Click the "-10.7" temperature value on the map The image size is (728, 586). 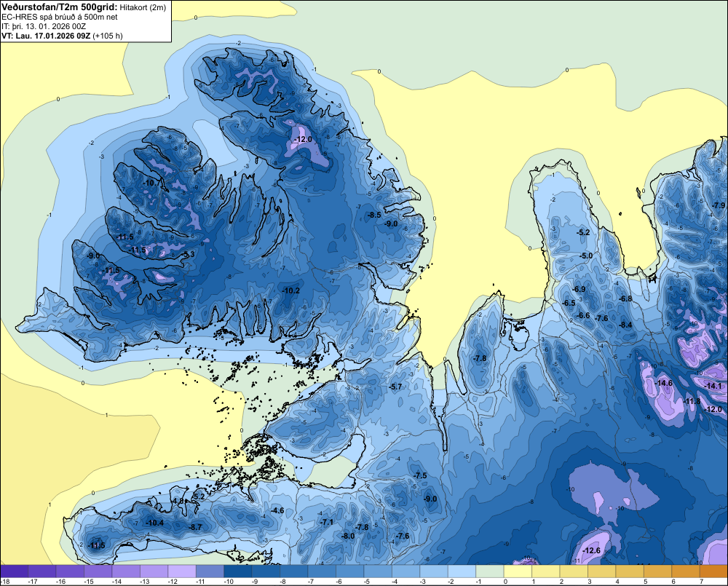152,183
